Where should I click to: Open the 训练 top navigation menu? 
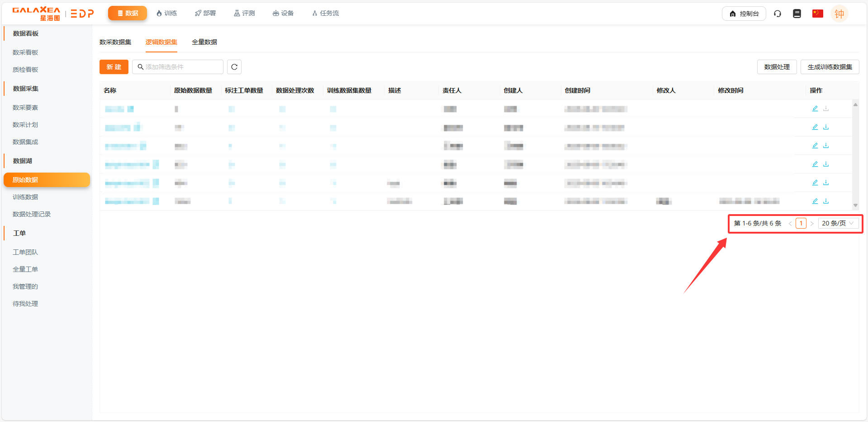click(166, 13)
